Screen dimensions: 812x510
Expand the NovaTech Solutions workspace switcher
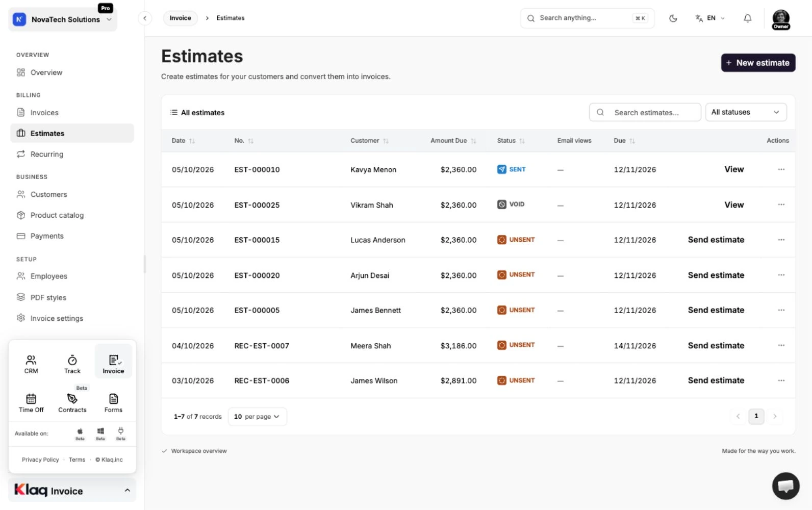point(63,19)
